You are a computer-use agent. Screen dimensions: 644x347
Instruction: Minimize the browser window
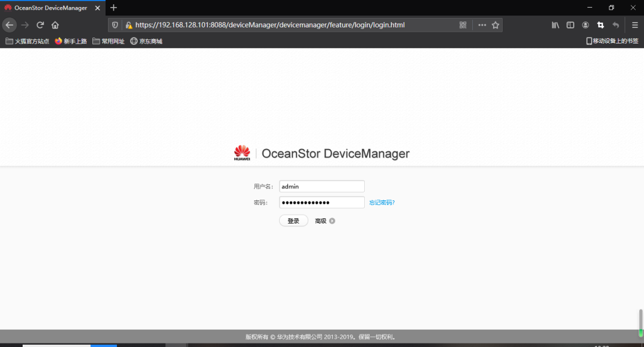[x=590, y=8]
